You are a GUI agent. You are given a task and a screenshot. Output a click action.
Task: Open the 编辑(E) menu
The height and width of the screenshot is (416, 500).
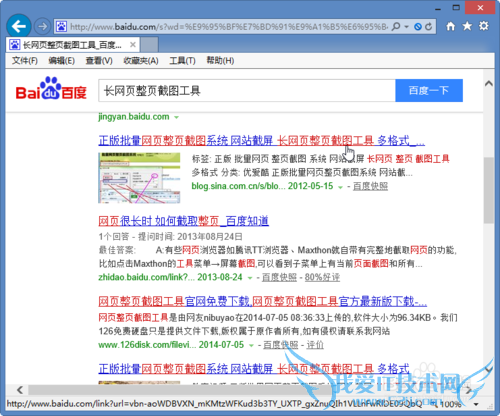pos(62,61)
